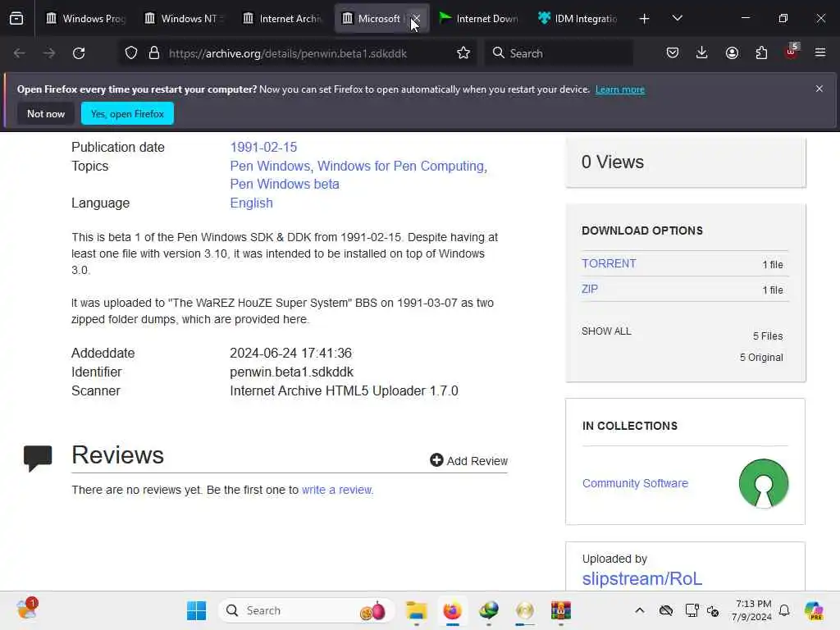The width and height of the screenshot is (840, 630).
Task: Open the clock showing 7:13 PM
Action: (x=751, y=610)
